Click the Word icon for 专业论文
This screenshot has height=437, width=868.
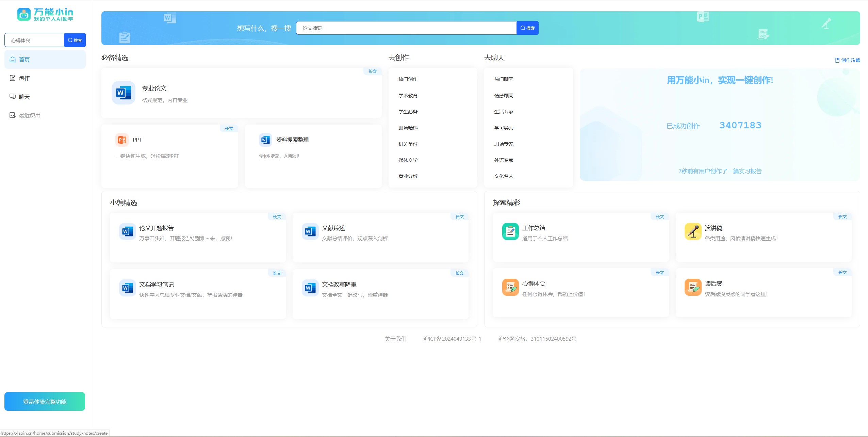[123, 93]
